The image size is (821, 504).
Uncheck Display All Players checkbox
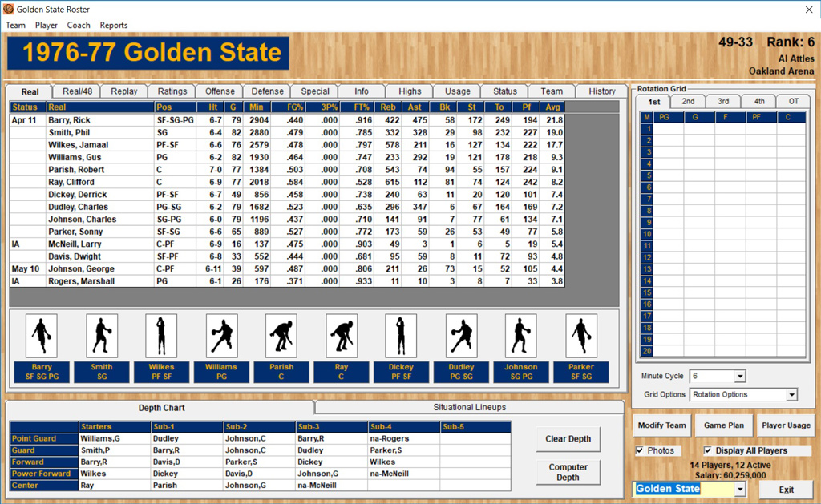(709, 450)
